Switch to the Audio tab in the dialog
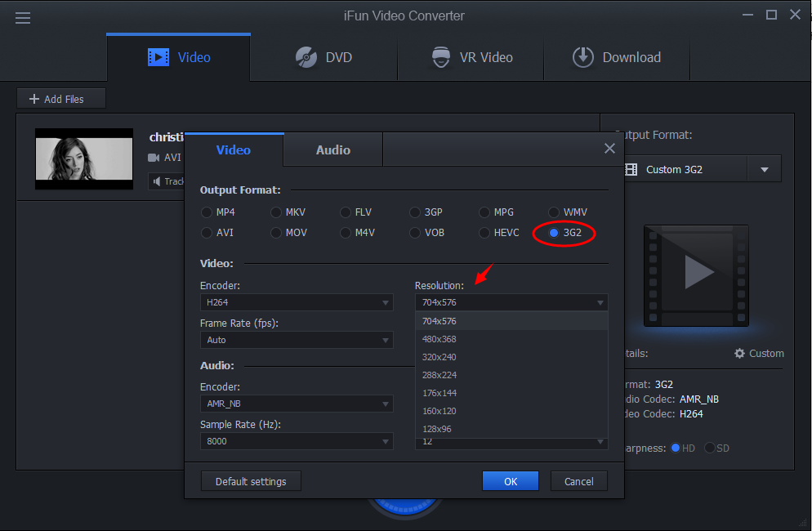This screenshot has width=812, height=531. (x=333, y=149)
